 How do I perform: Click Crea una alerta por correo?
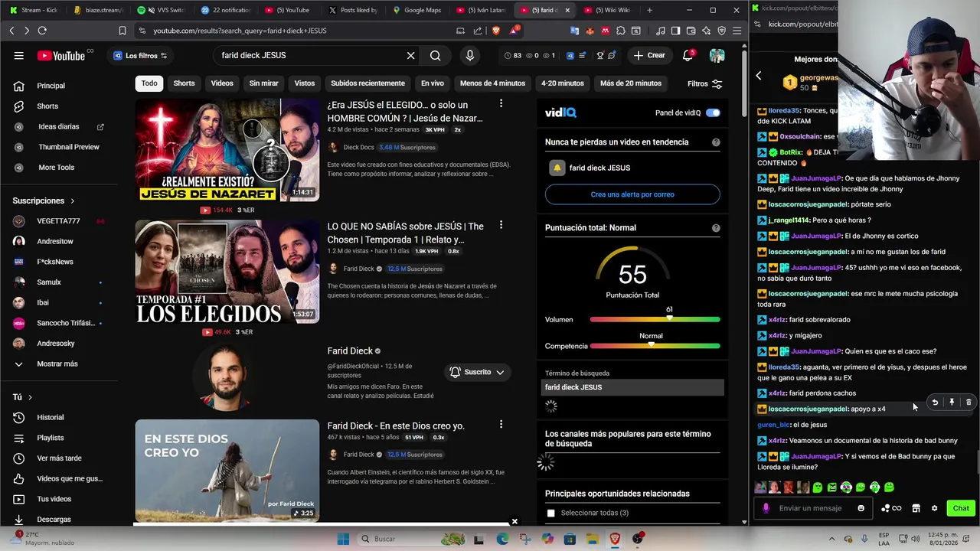tap(632, 194)
